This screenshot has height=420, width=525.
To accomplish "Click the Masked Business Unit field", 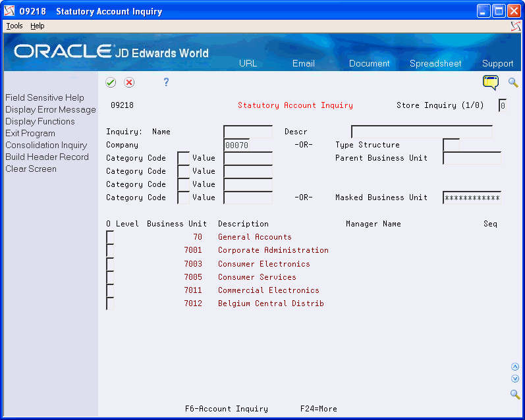I will 472,197.
